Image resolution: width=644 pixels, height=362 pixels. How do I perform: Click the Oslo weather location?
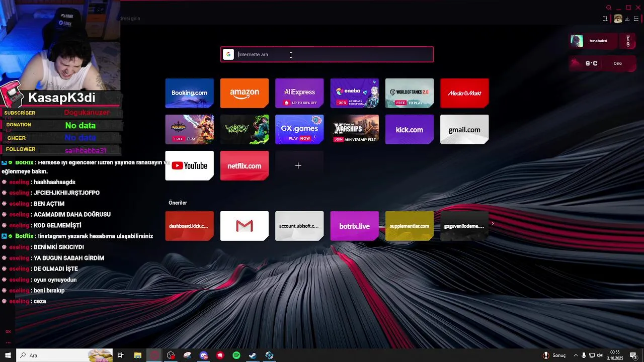(x=618, y=63)
